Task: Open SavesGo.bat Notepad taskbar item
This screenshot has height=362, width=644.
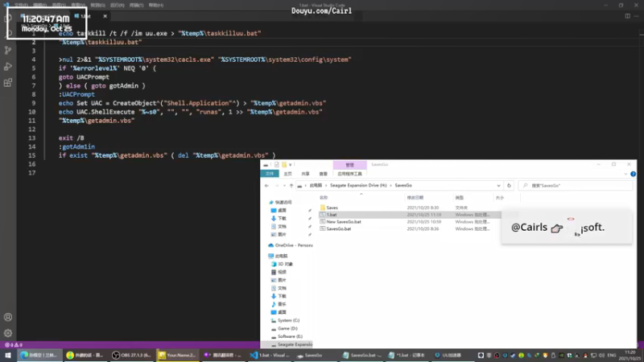Action: coord(362,355)
